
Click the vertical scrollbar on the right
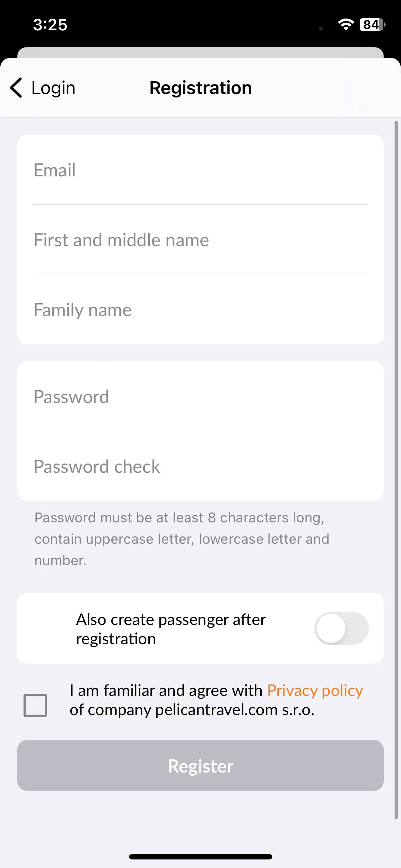click(x=396, y=470)
